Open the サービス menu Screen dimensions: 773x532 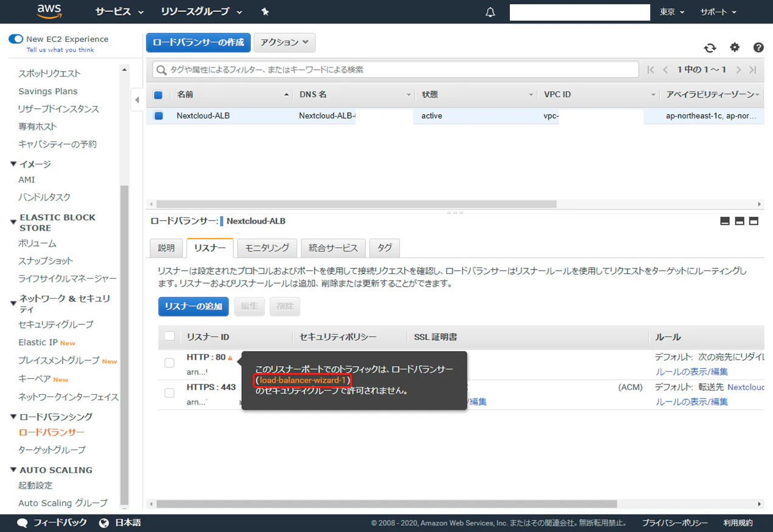pos(120,12)
